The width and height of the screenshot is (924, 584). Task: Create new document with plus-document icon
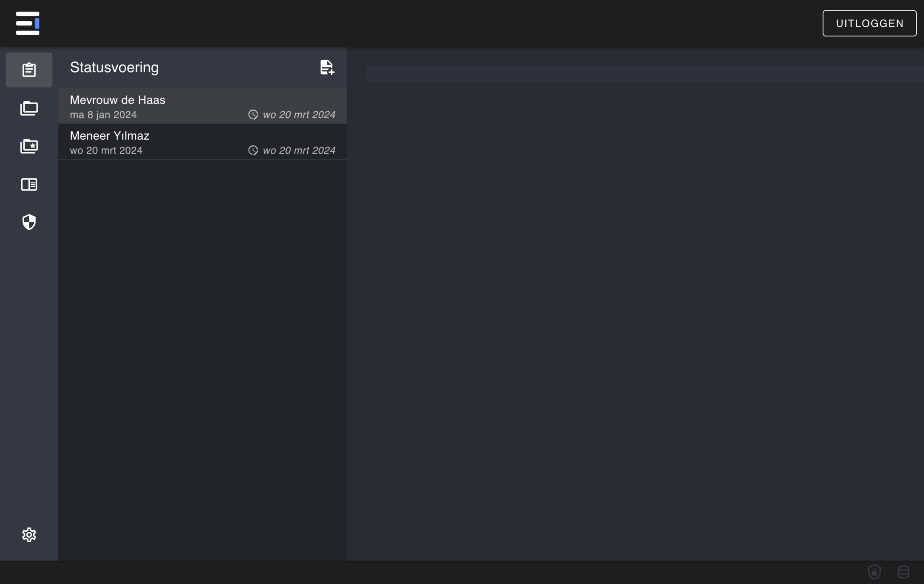(x=327, y=67)
